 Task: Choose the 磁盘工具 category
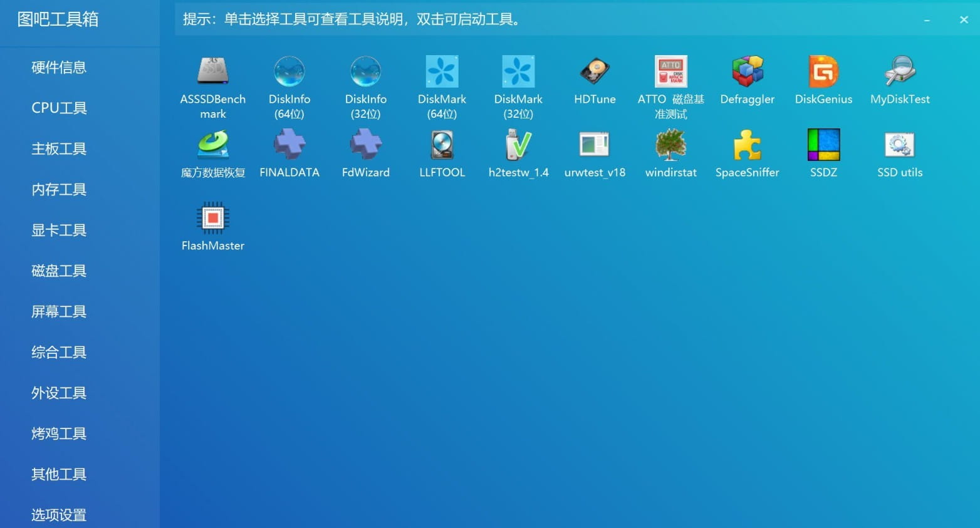point(59,271)
